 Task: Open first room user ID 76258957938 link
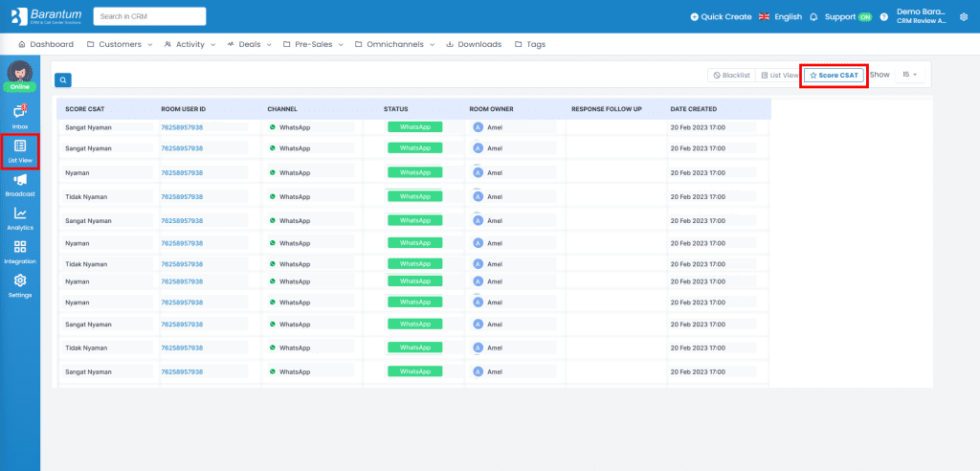coord(182,126)
